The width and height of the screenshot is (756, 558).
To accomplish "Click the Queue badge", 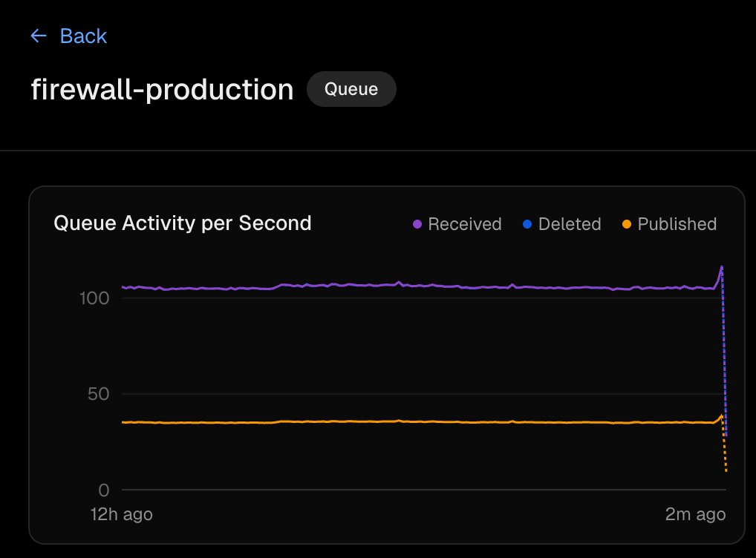I will tap(351, 89).
